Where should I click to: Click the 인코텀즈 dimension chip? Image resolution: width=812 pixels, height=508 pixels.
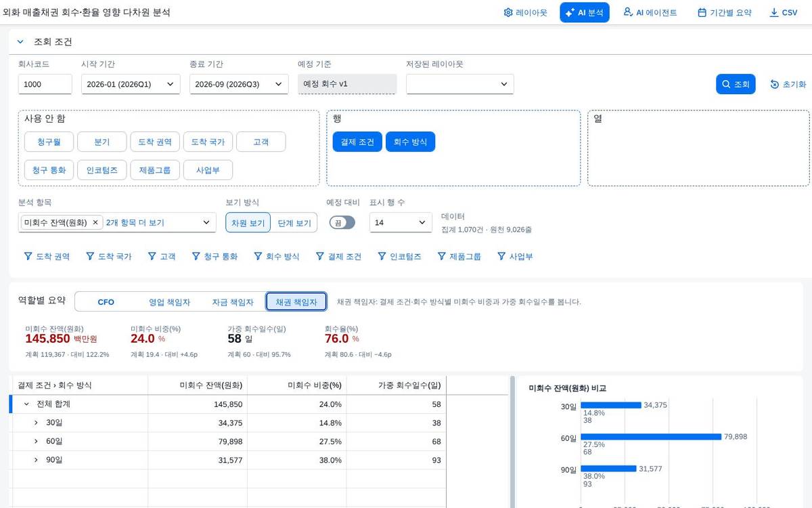(102, 170)
